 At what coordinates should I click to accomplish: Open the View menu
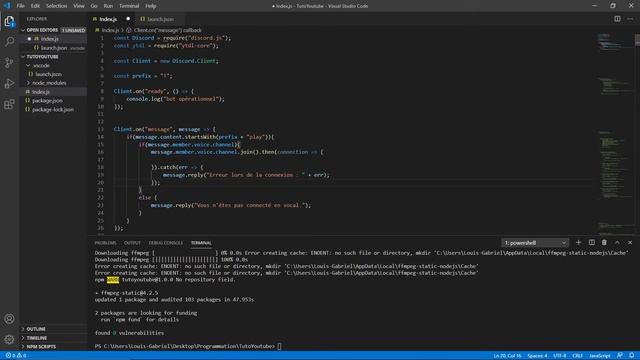(x=79, y=6)
